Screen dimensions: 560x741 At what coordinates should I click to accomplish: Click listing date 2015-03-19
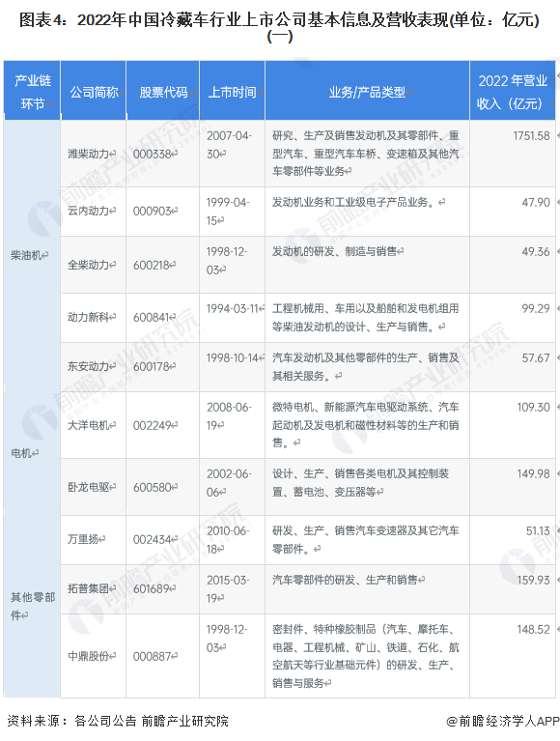coord(230,589)
